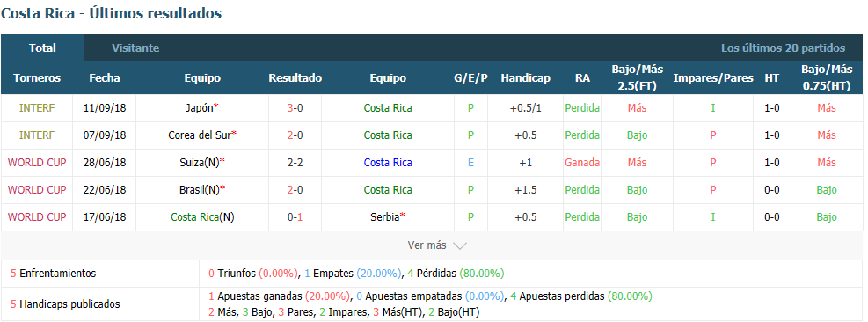Click the Ganada result in RA column
The image size is (868, 322).
coord(582,163)
